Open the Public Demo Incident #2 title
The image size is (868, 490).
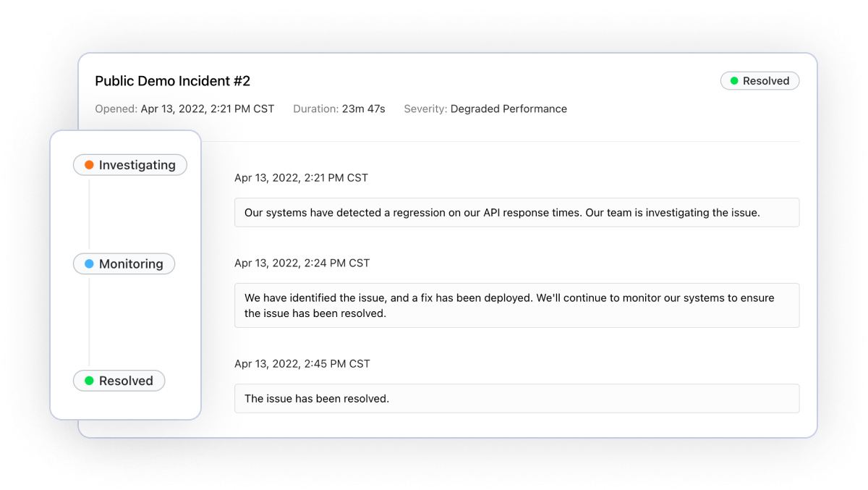click(x=173, y=80)
